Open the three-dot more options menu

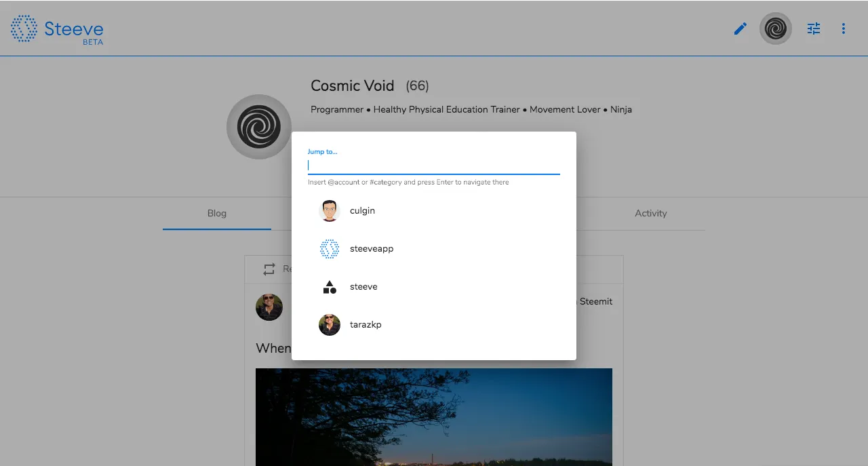pyautogui.click(x=844, y=28)
